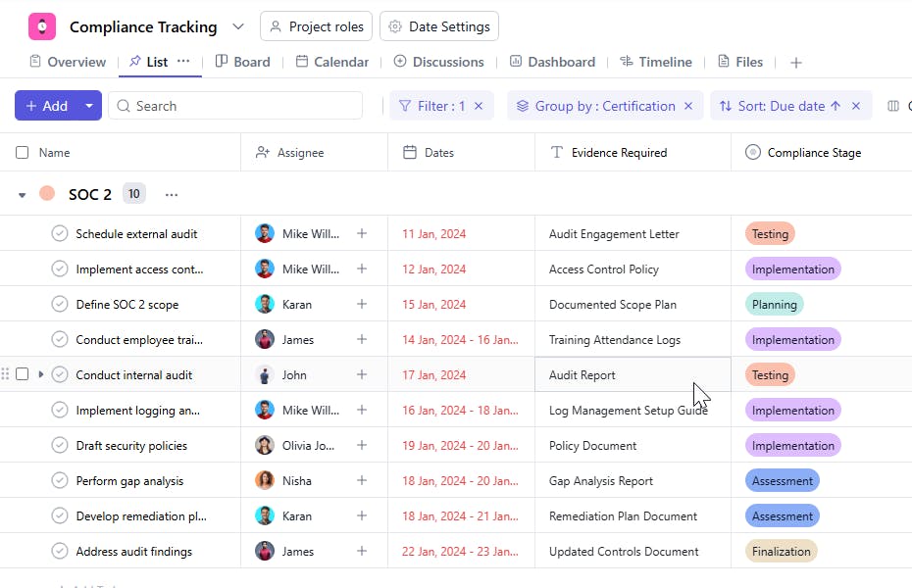
Task: Open the List tab three-dot options
Action: (183, 61)
